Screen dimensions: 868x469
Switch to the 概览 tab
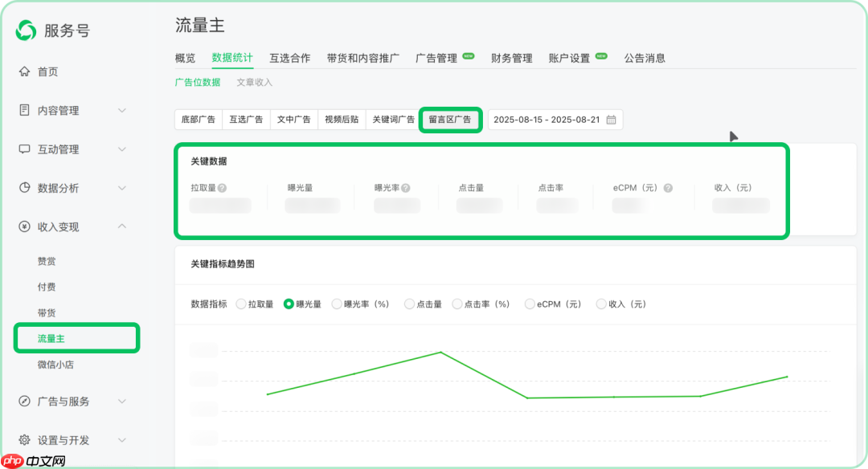tap(185, 57)
